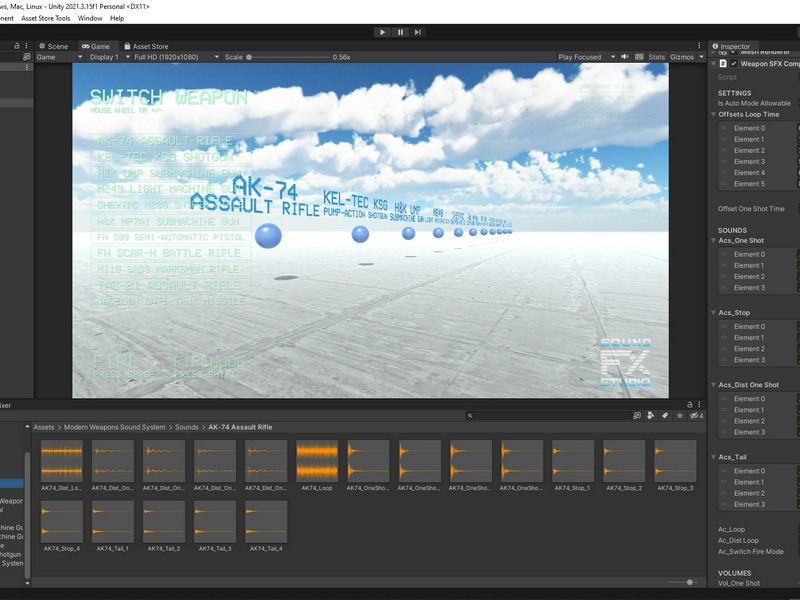Open the Help menu
Image resolution: width=800 pixels, height=600 pixels.
tap(117, 18)
